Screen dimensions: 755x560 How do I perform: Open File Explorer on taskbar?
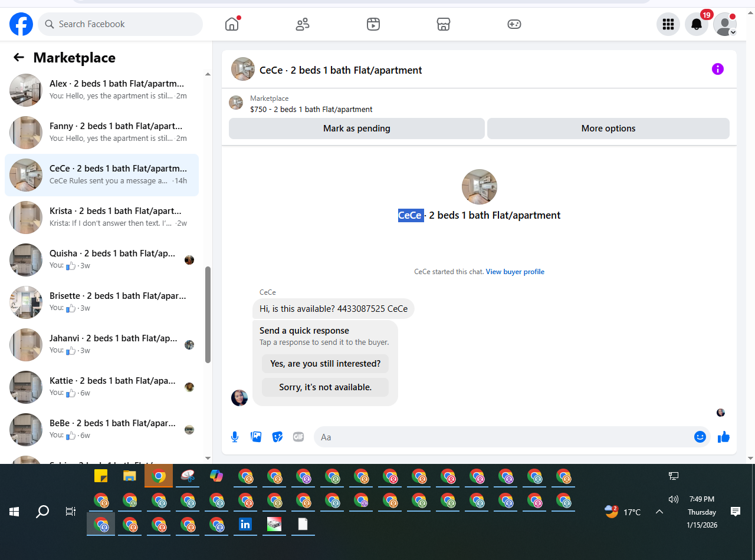[130, 476]
